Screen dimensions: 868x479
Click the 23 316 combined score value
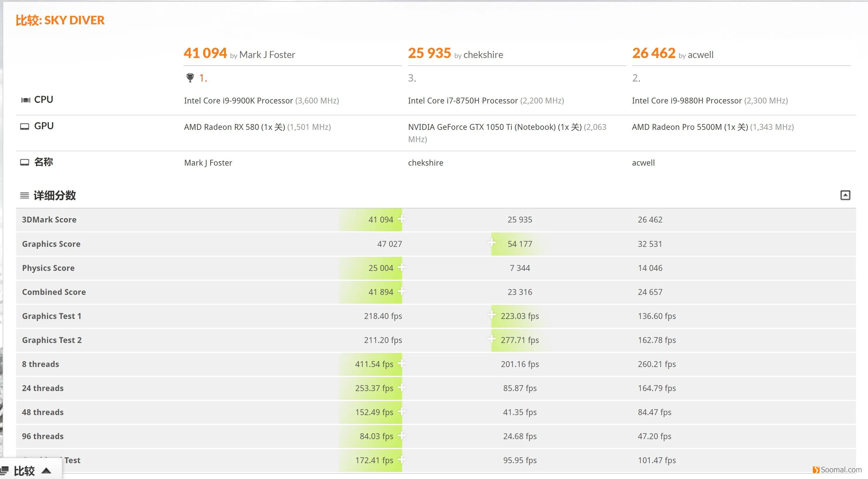(520, 292)
